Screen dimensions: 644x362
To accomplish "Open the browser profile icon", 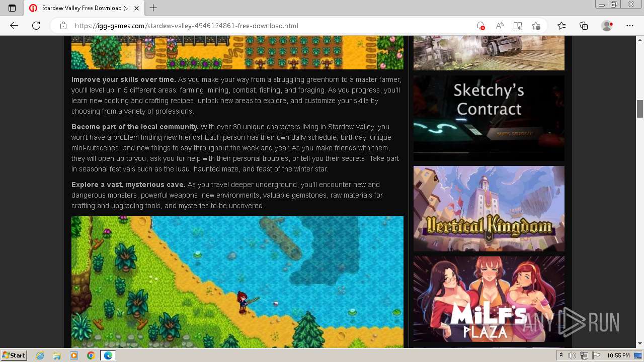I will (607, 26).
